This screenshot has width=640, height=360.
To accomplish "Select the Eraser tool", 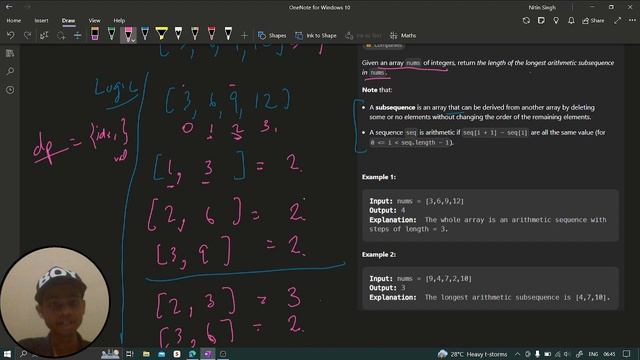I will [95, 34].
